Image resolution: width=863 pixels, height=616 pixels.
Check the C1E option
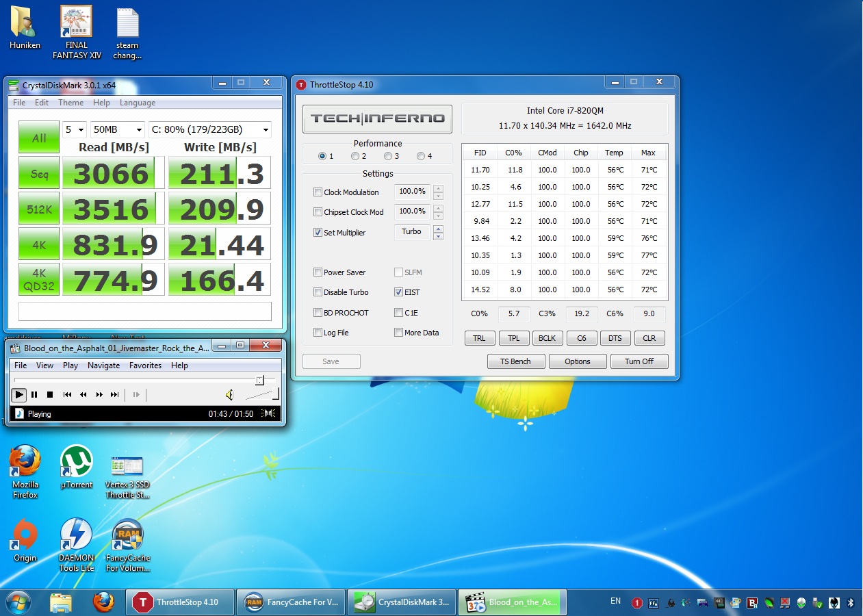(398, 313)
